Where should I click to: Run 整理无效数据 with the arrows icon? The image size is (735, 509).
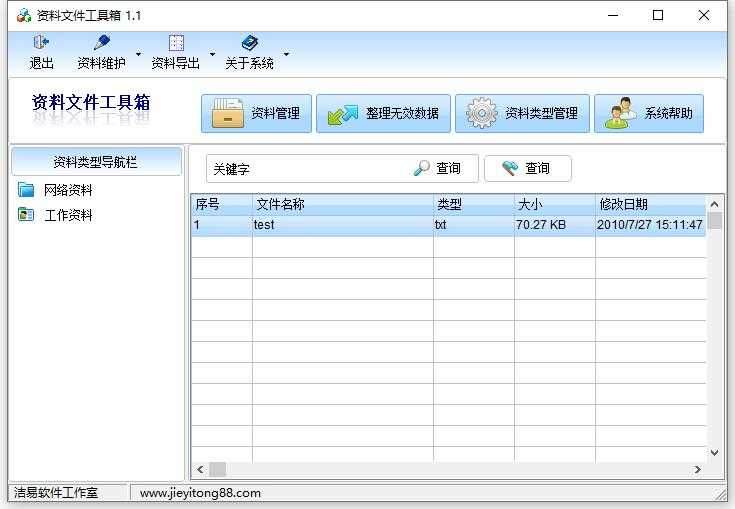click(383, 113)
